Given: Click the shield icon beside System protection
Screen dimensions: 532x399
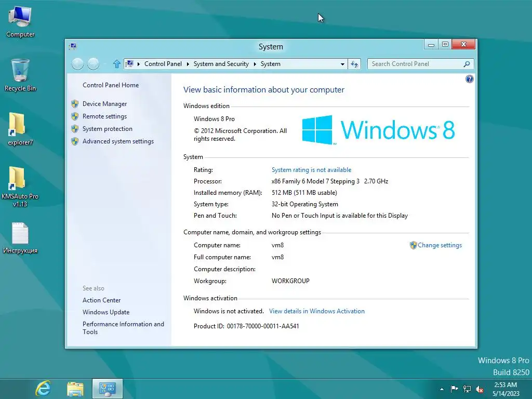Looking at the screenshot, I should tap(75, 129).
